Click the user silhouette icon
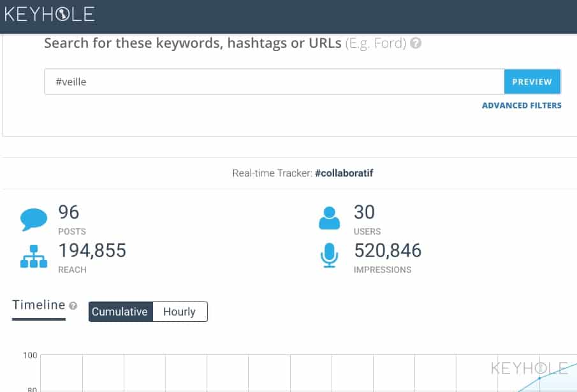This screenshot has width=577, height=392. coord(330,218)
